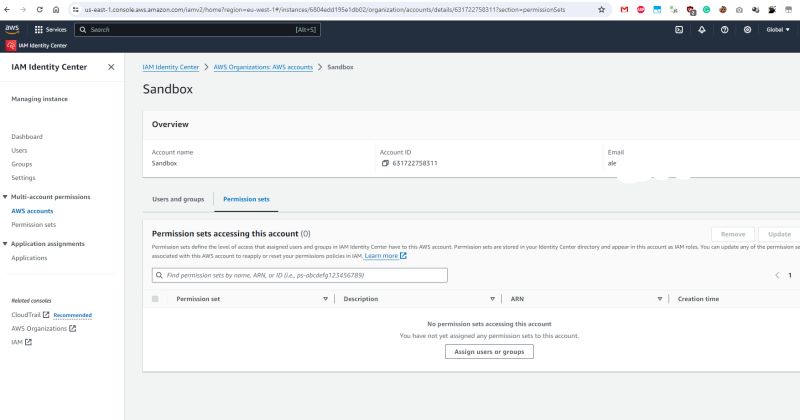800x420 pixels.
Task: Open the Global region dropdown
Action: tap(778, 30)
